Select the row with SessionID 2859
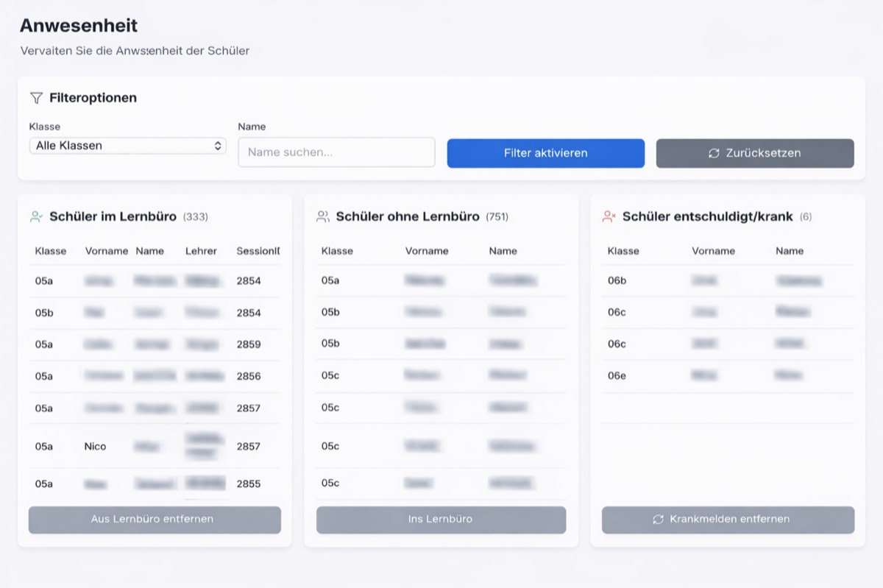 coord(155,344)
